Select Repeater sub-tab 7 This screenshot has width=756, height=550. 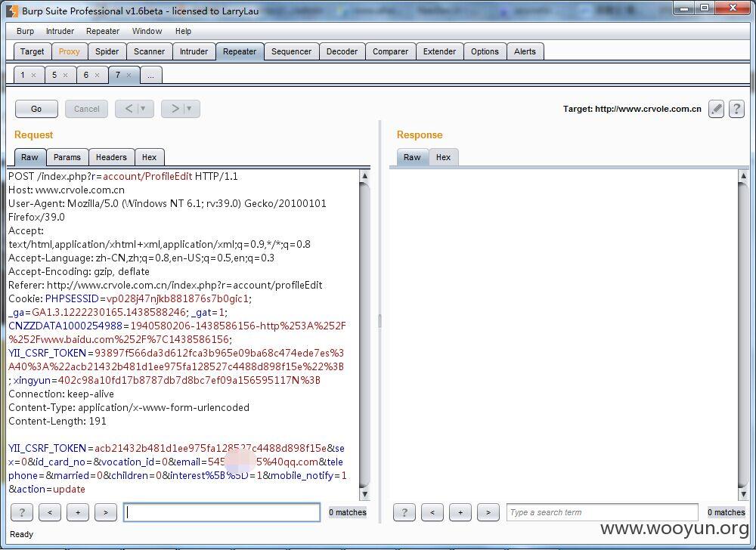click(x=118, y=75)
